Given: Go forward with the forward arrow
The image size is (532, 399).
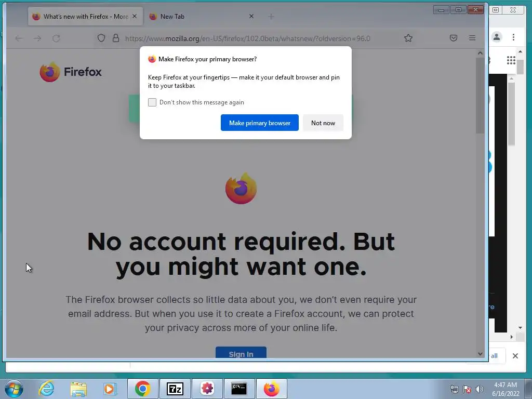Looking at the screenshot, I should (37, 38).
